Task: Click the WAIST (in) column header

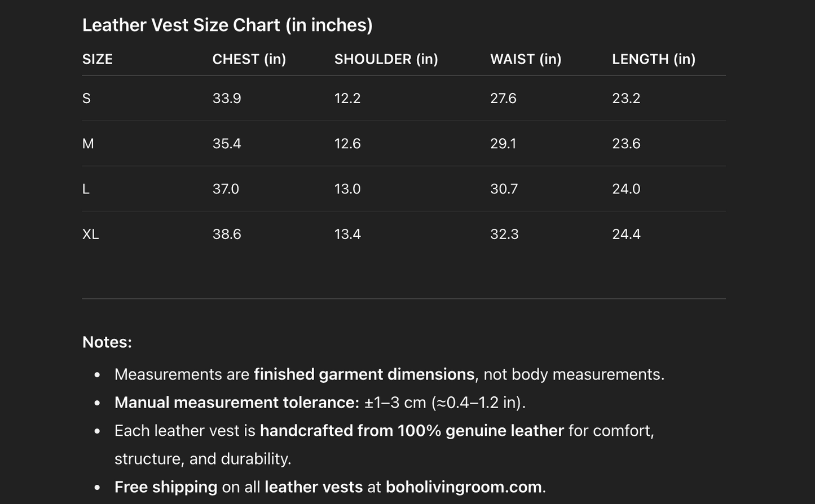Action: (526, 59)
